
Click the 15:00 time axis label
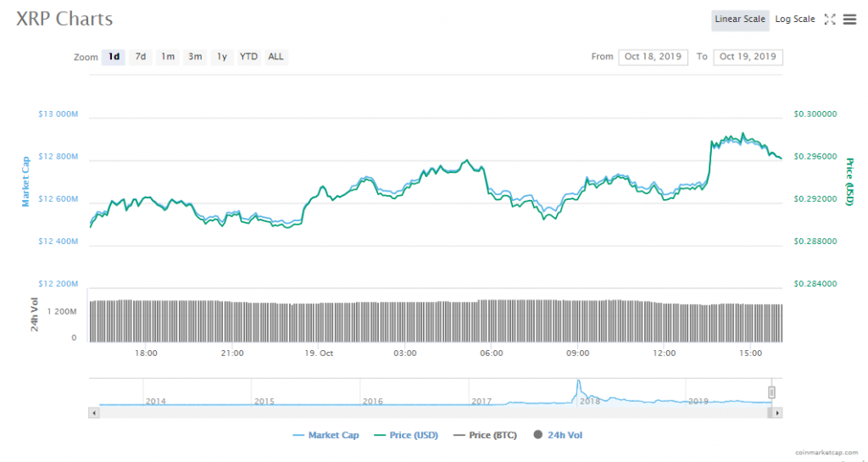pos(751,353)
